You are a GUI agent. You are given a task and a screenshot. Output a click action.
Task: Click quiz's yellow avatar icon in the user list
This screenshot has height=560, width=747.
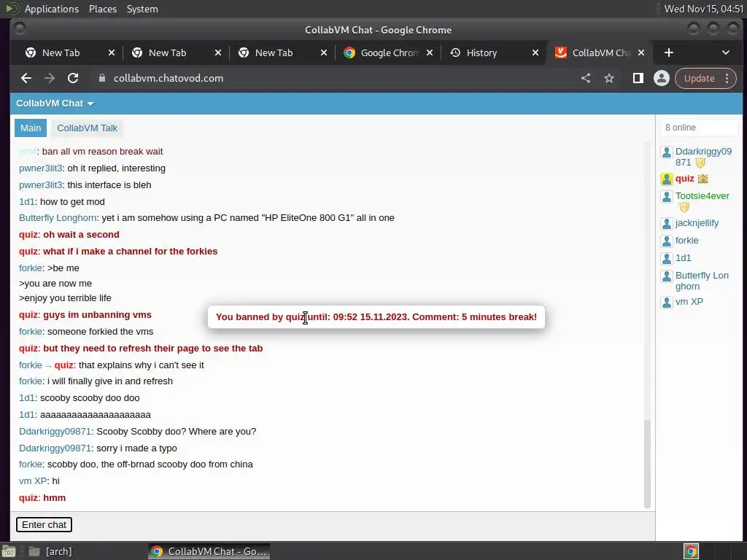pos(667,179)
